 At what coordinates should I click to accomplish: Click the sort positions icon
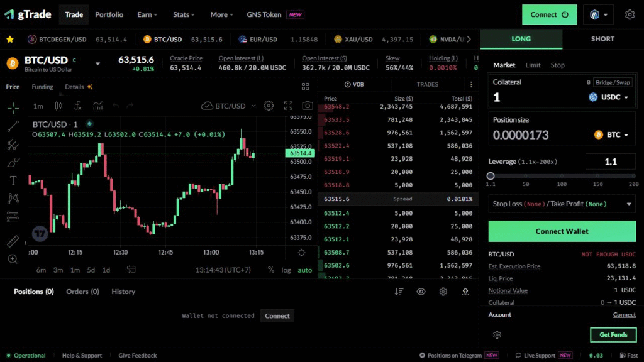point(399,292)
